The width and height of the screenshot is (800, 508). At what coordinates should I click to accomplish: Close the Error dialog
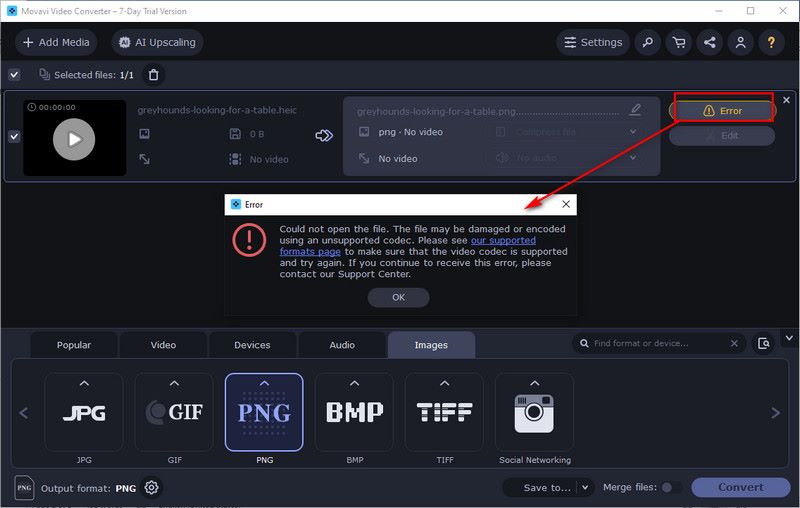pos(566,204)
